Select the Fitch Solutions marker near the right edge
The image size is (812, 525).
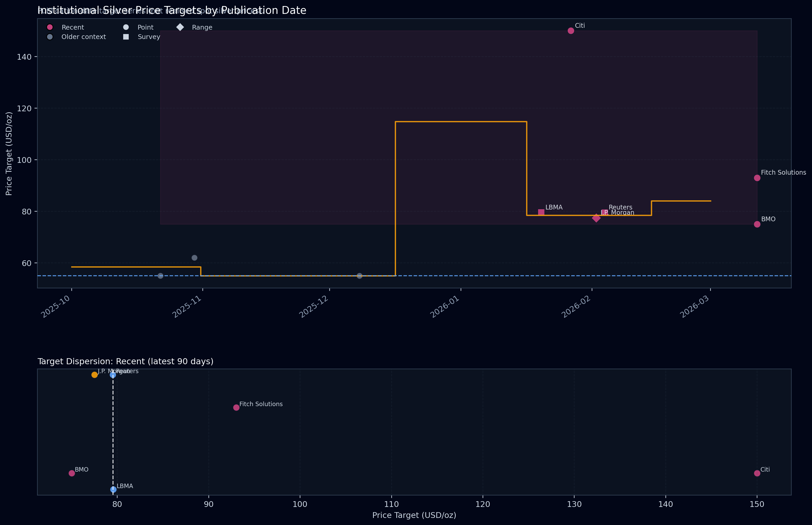757,178
